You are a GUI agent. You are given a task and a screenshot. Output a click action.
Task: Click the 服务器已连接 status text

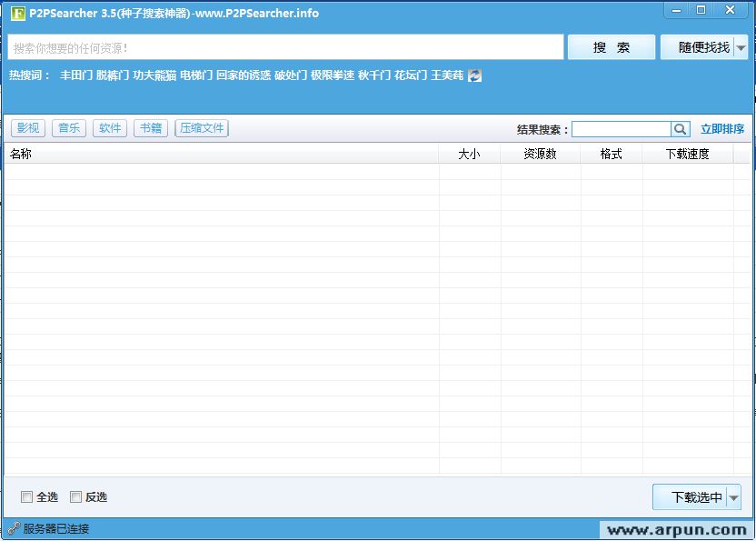pos(56,529)
